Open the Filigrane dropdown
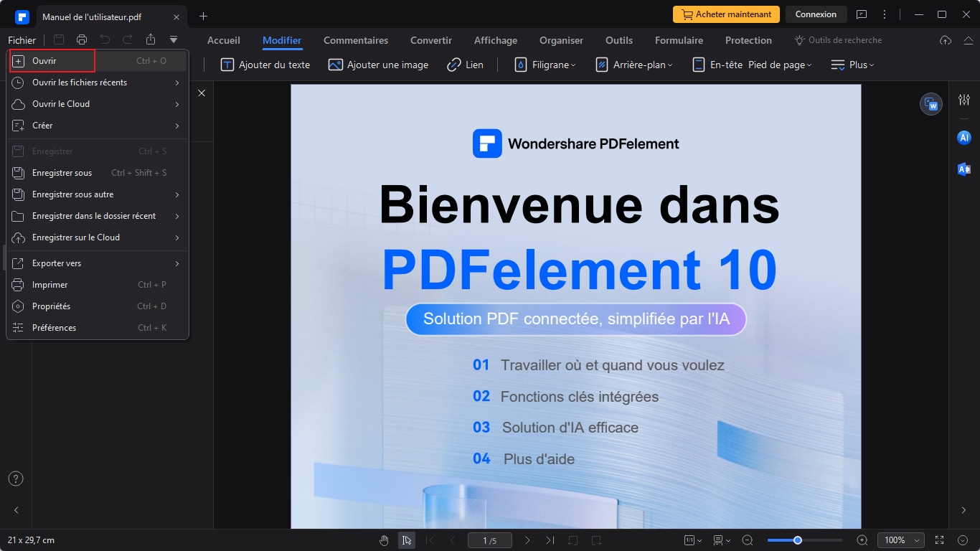This screenshot has width=980, height=551. [x=545, y=65]
